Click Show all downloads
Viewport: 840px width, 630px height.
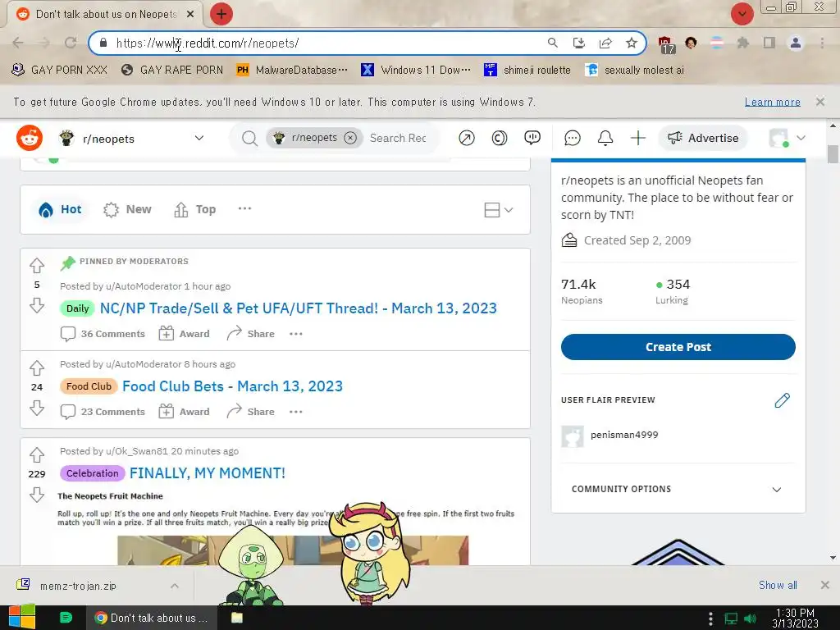[778, 585]
